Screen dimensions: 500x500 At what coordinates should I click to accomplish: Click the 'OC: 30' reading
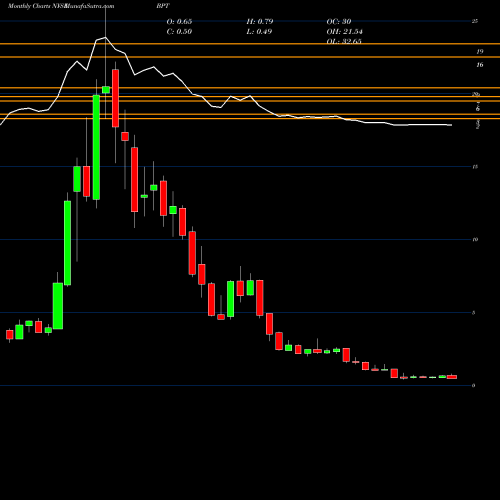point(339,21)
